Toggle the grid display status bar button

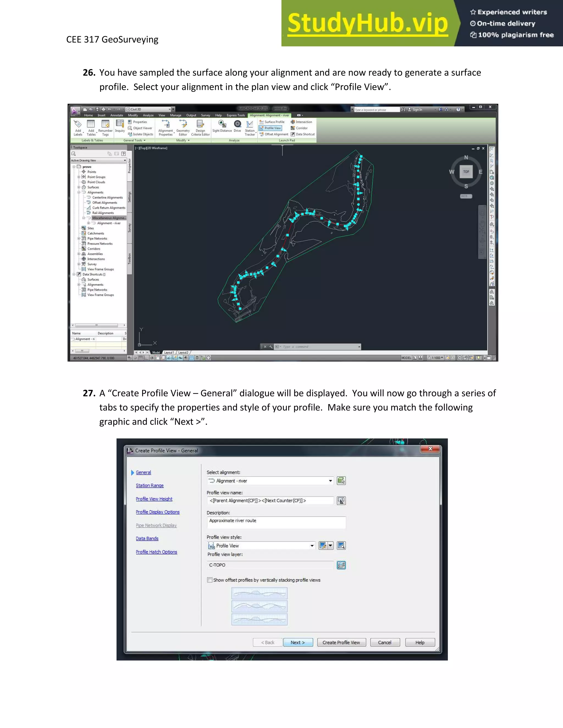click(x=141, y=358)
